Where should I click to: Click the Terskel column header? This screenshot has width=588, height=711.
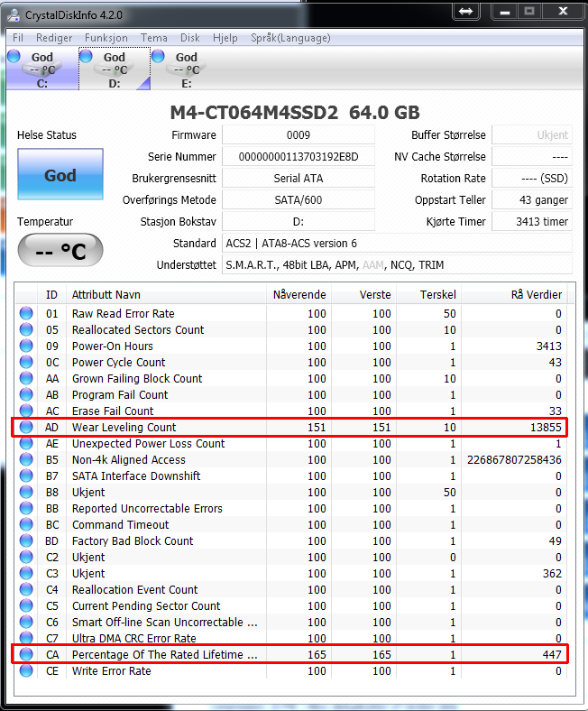click(x=429, y=295)
